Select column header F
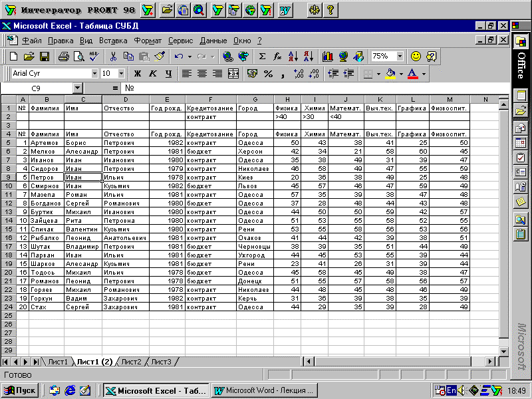The width and height of the screenshot is (532, 399). 211,99
